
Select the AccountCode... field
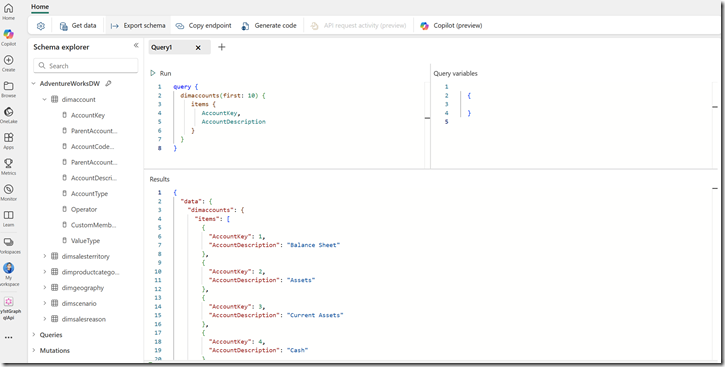pos(92,147)
